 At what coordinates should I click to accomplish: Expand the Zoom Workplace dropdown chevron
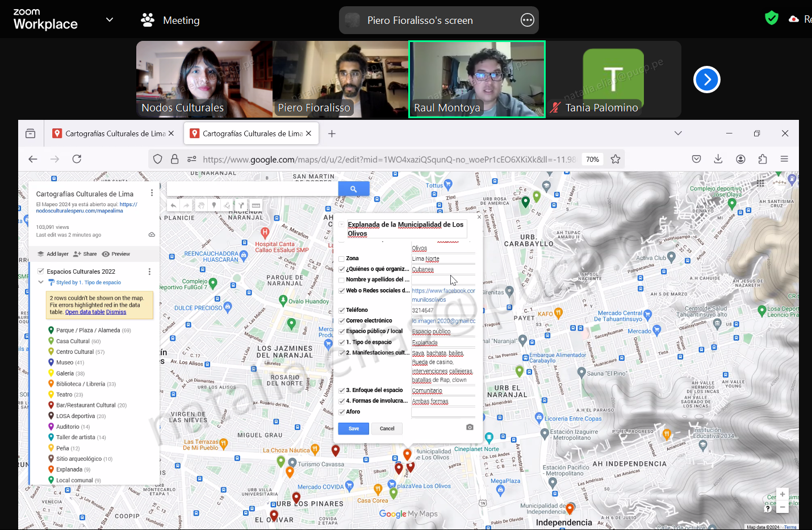[110, 20]
